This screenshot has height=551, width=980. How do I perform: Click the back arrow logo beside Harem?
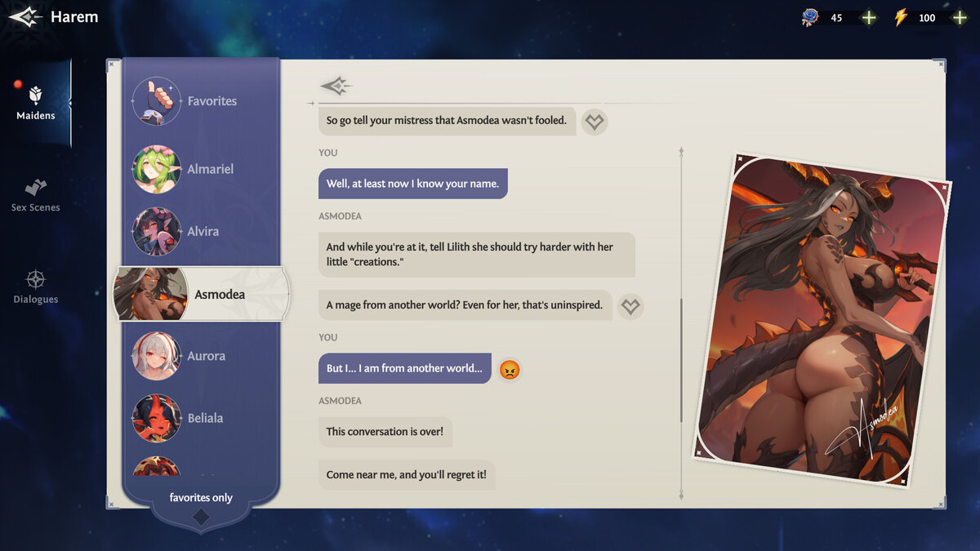[25, 16]
